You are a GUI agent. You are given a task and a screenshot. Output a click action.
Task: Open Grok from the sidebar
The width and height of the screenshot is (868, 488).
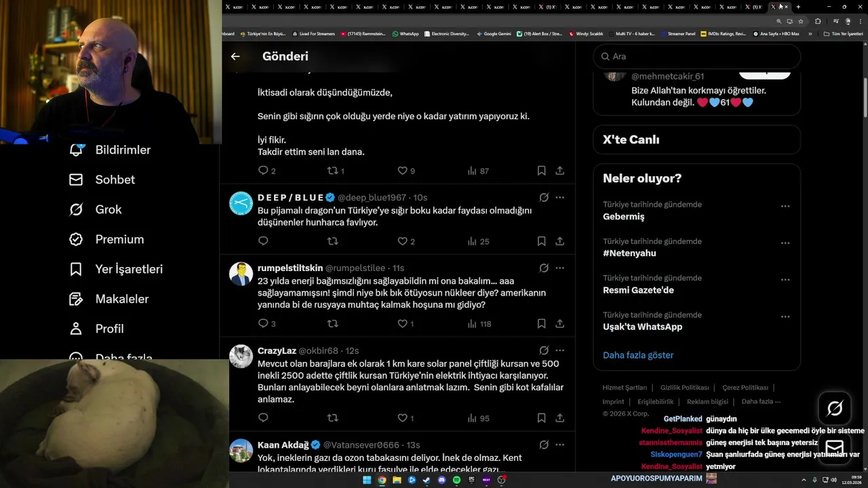tap(95, 209)
